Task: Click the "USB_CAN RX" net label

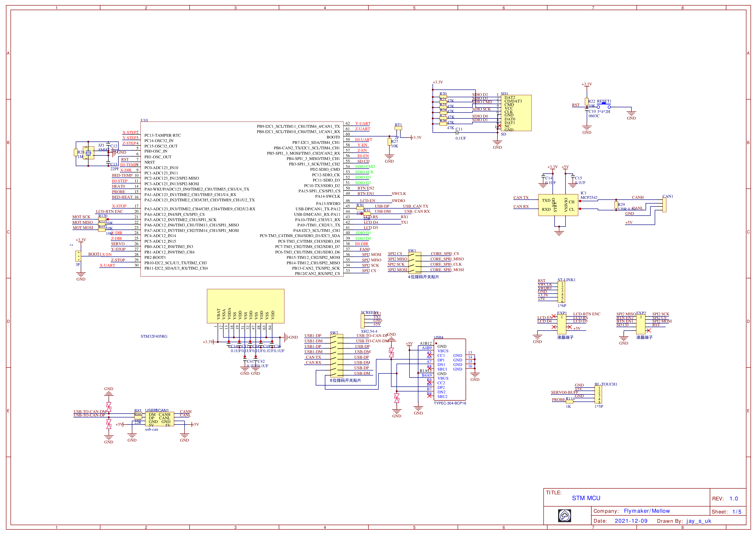Action: coord(417,211)
